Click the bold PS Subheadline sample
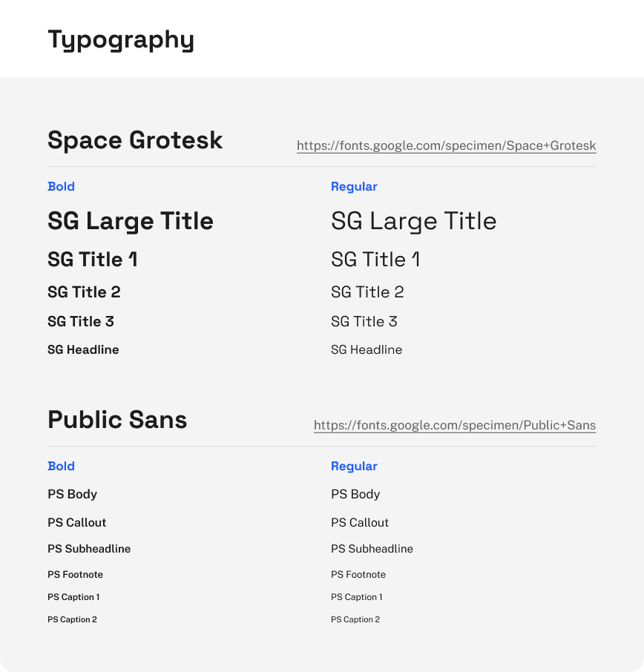Viewport: 644px width, 672px height. pyautogui.click(x=89, y=549)
